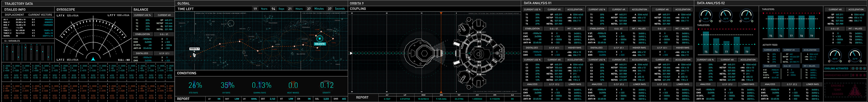Click the ALT 3.1567 value in the Coupling report

click(387, 99)
